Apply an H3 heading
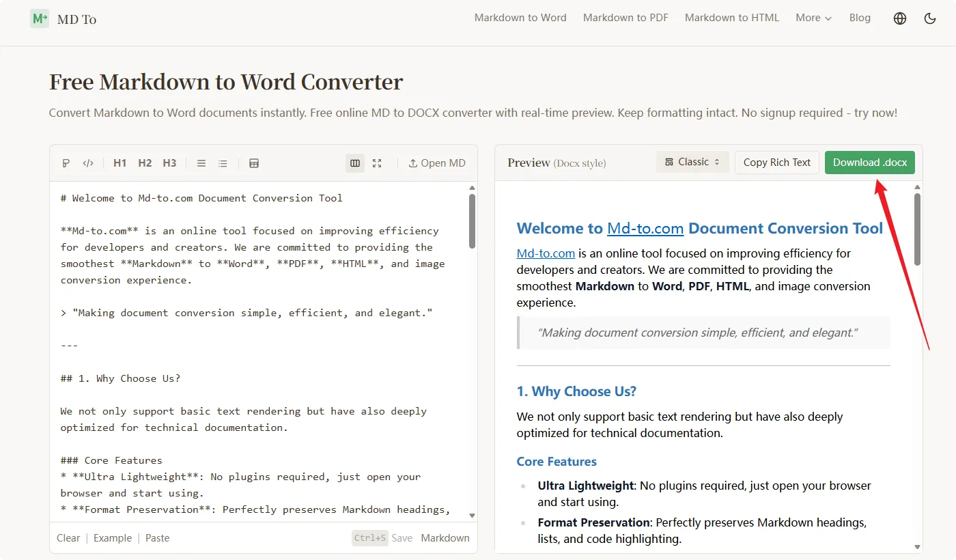This screenshot has width=956, height=560. (x=169, y=163)
